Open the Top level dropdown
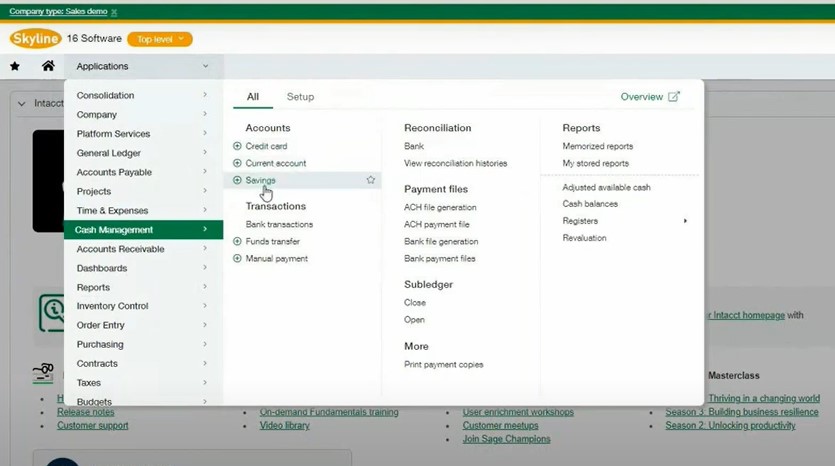835x466 pixels. (160, 39)
